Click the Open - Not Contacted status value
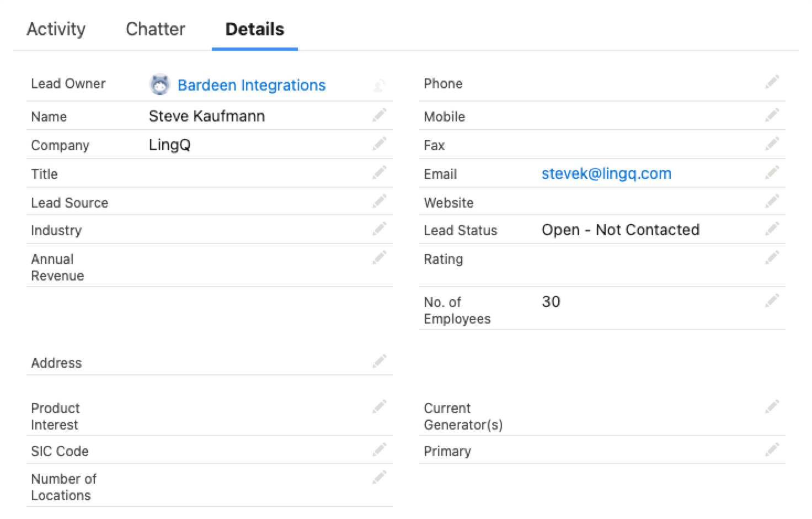 [x=621, y=230]
